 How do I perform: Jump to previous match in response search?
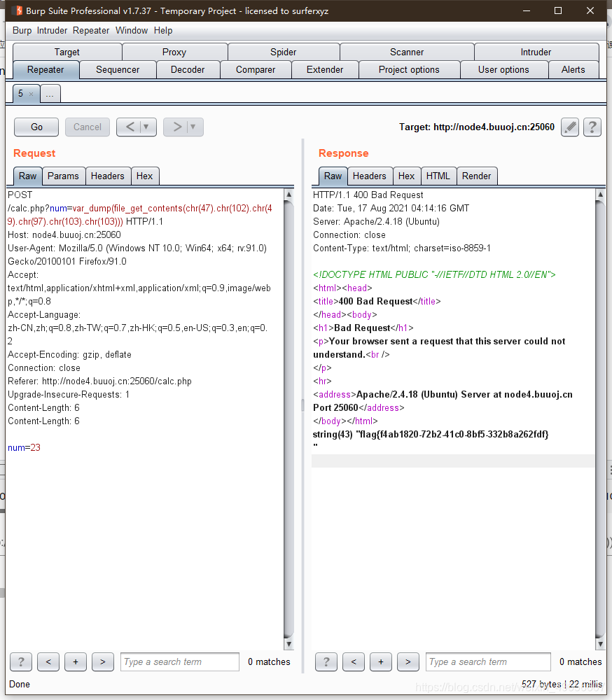[354, 661]
